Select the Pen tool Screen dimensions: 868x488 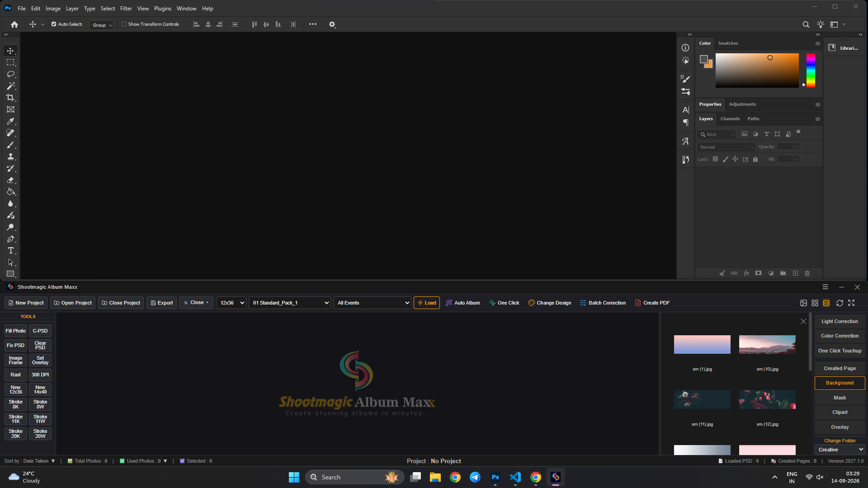point(10,239)
